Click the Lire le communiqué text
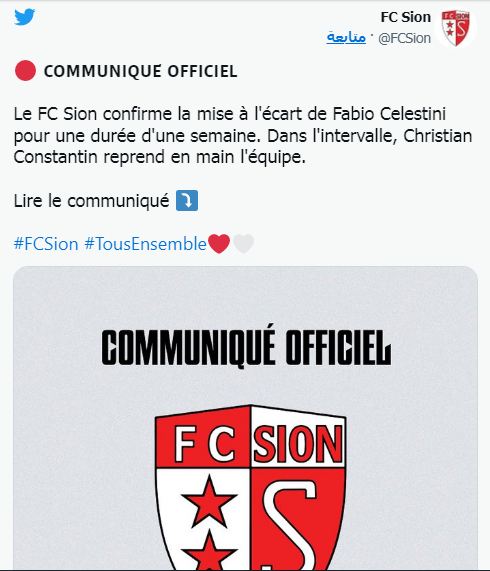 point(91,201)
